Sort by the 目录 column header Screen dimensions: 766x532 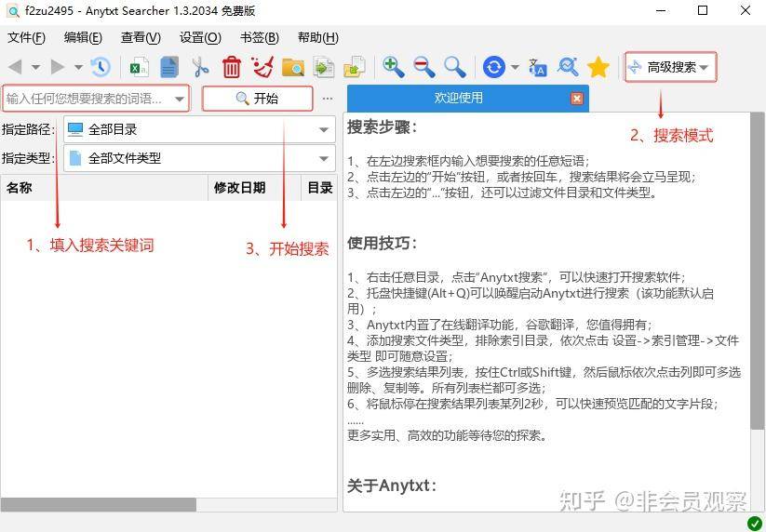tap(319, 188)
